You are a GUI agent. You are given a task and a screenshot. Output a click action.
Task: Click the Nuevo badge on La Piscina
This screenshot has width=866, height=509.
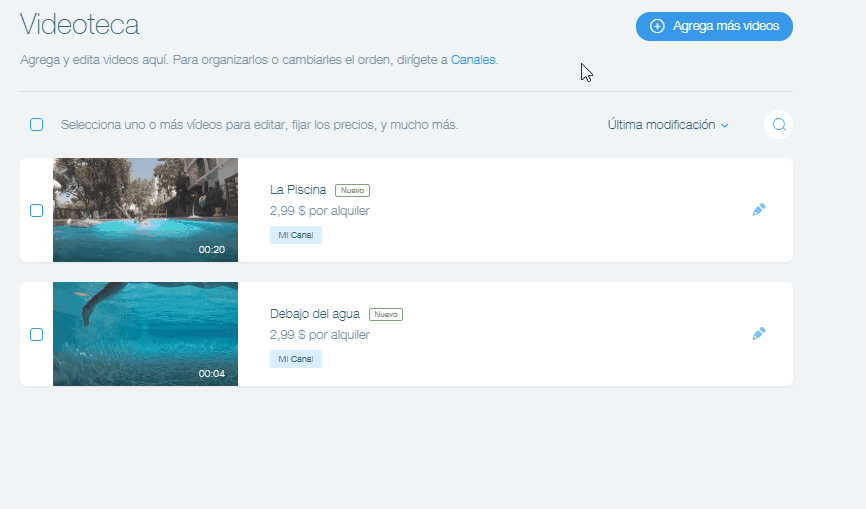(352, 190)
